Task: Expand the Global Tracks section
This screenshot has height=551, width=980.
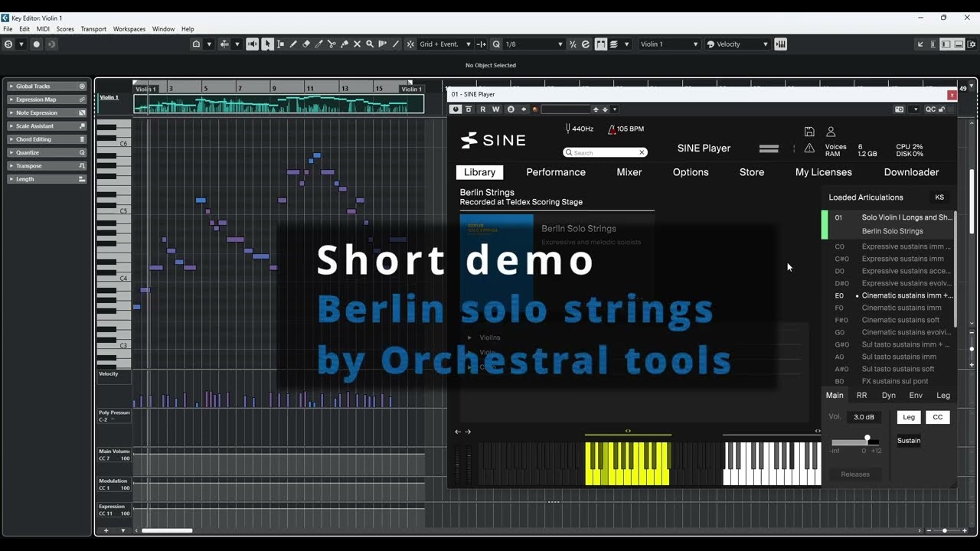Action: click(x=47, y=86)
